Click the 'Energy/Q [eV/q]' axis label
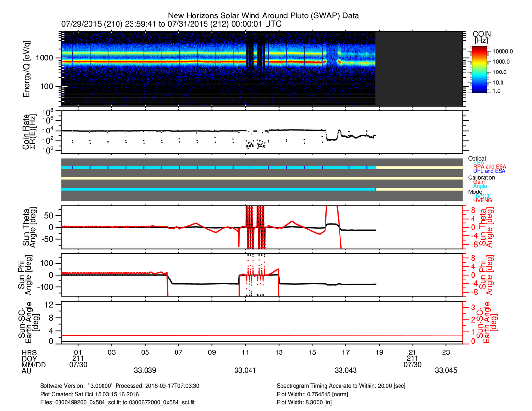The height and width of the screenshot is (411, 532). pyautogui.click(x=28, y=68)
